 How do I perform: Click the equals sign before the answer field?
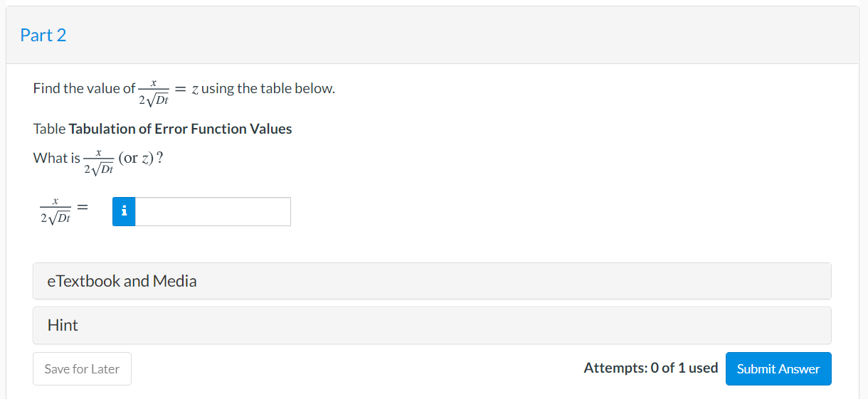(x=83, y=208)
